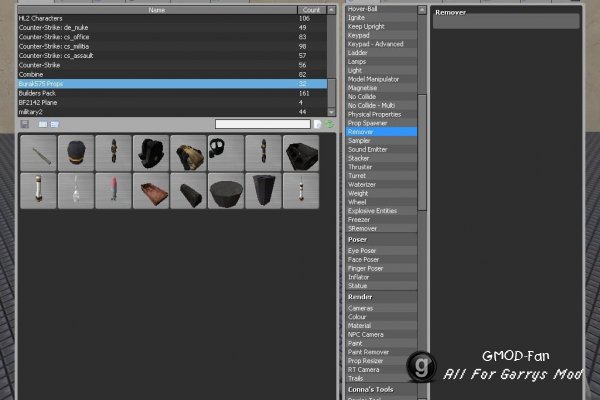
Task: Select the Combine prop list
Action: (x=172, y=74)
